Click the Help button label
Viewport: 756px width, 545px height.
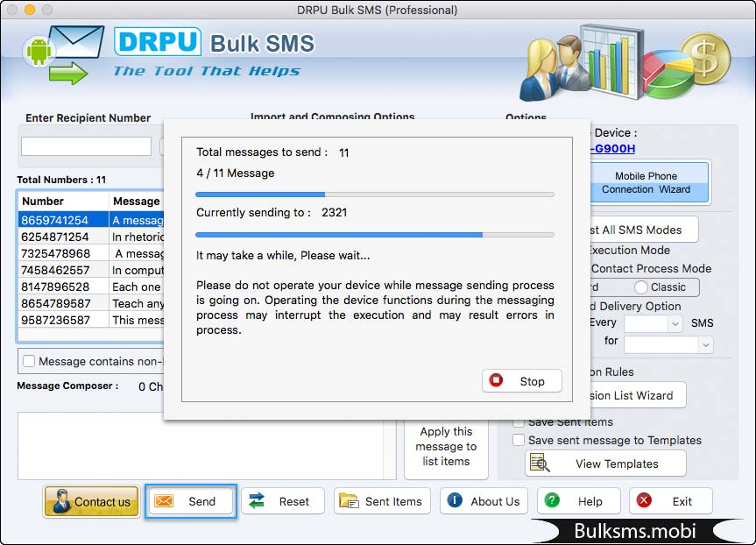point(590,501)
